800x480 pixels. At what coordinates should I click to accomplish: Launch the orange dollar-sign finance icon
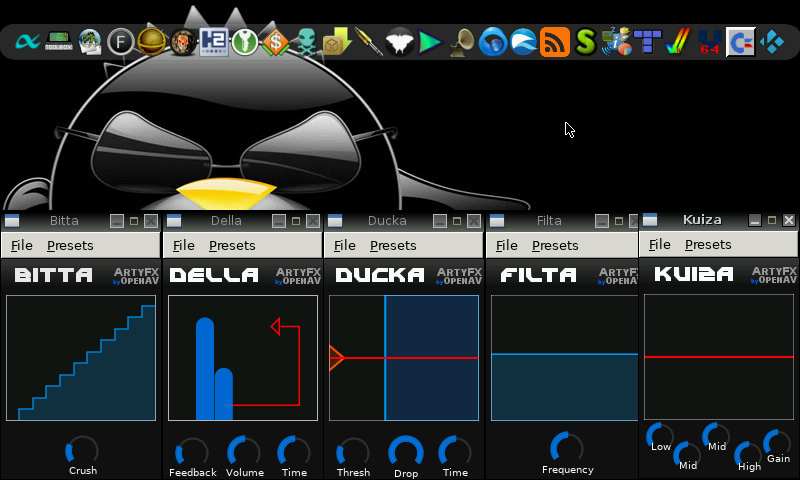point(276,42)
